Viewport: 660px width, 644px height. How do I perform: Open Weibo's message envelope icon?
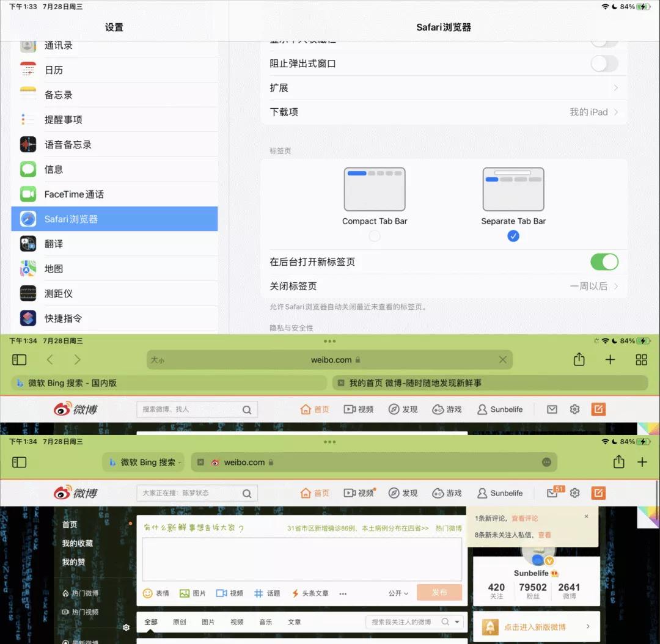[x=552, y=409]
